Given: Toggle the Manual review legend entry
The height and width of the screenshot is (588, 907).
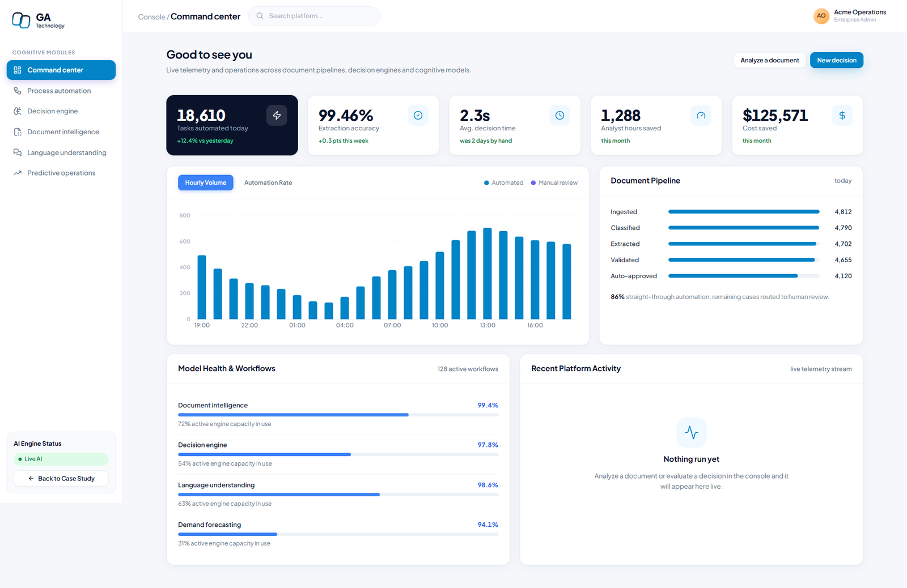Looking at the screenshot, I should (554, 182).
